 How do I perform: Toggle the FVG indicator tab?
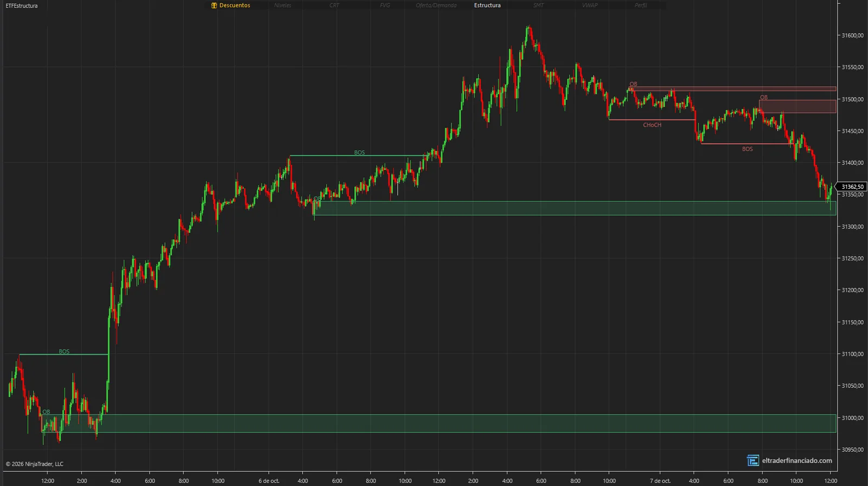(385, 5)
